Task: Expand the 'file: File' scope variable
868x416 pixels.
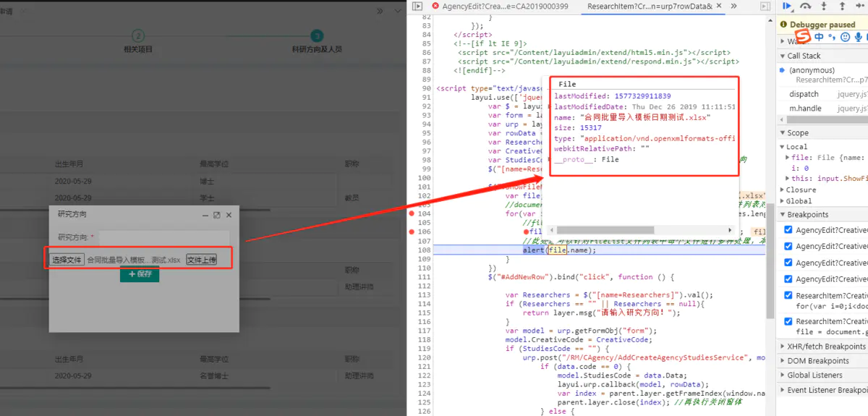Action: point(788,157)
